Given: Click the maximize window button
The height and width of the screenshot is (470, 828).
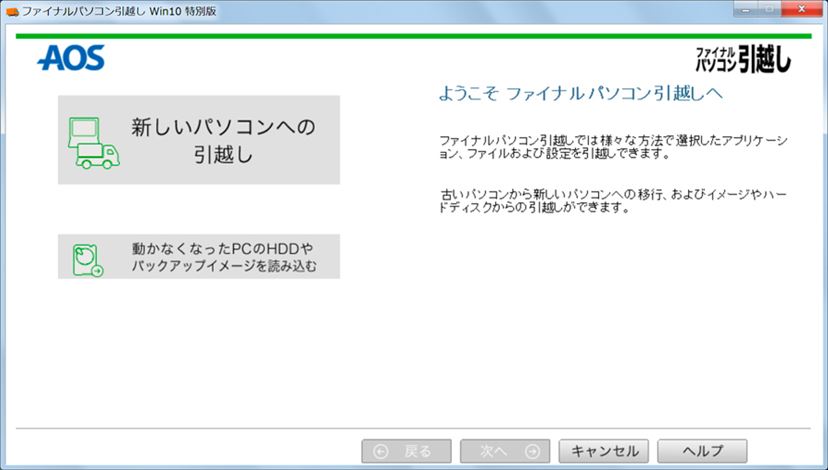Looking at the screenshot, I should click(770, 8).
